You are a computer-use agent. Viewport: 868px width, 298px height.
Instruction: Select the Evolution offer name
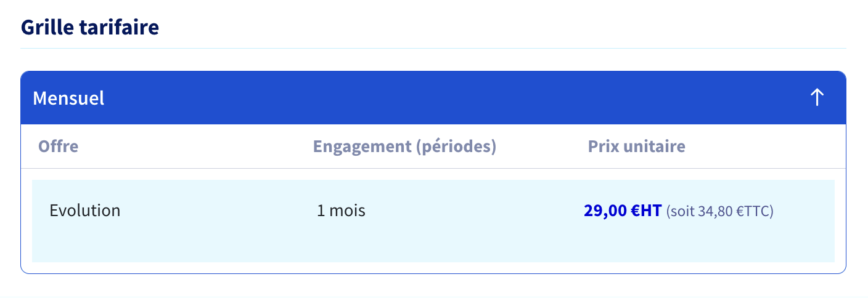pos(85,211)
